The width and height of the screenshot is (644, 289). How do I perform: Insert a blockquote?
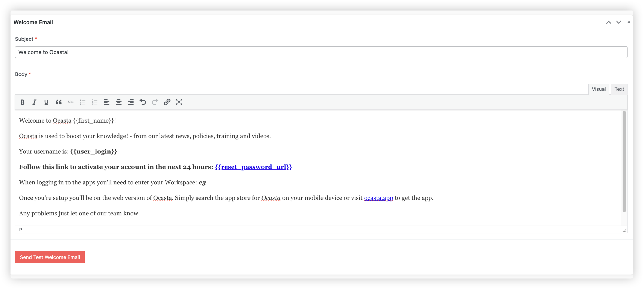59,102
